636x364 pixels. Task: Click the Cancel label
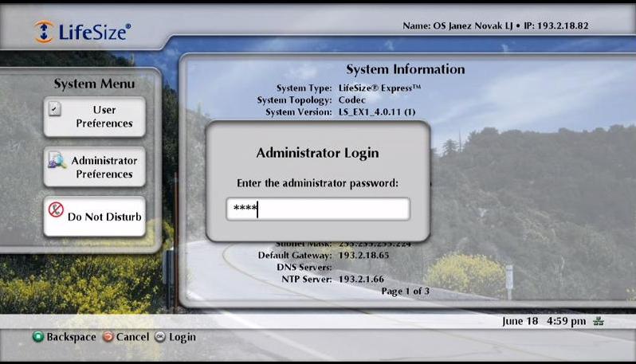(132, 337)
